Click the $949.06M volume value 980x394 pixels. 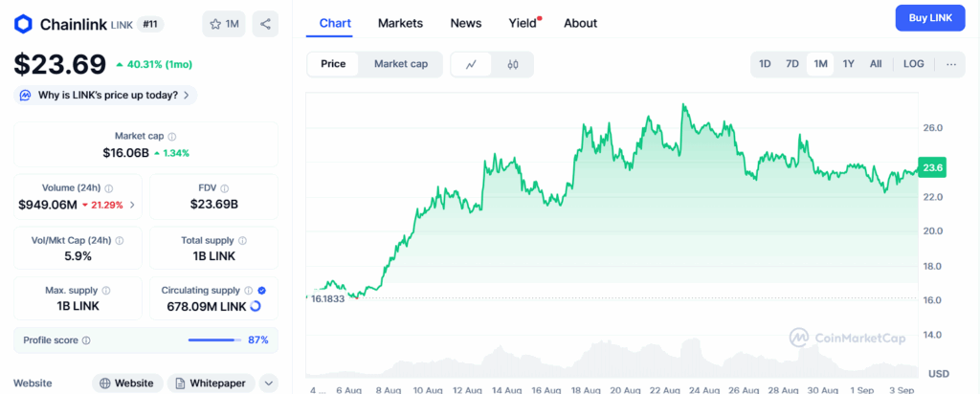point(47,205)
